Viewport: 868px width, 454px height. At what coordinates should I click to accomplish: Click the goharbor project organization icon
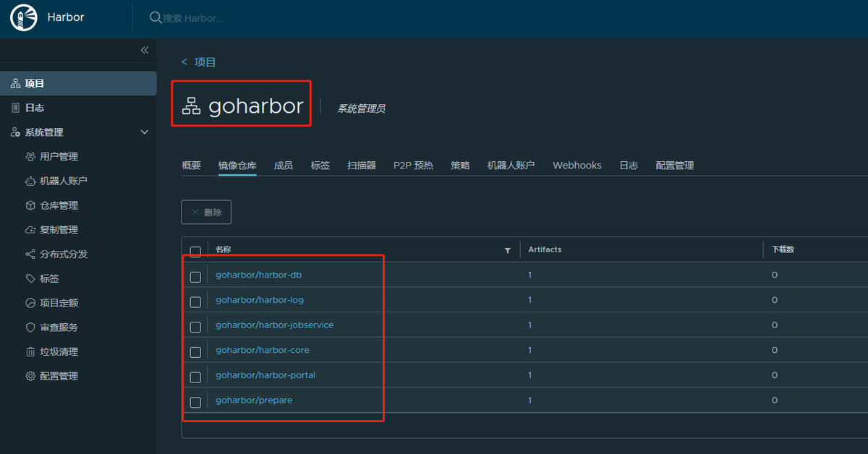[x=191, y=106]
